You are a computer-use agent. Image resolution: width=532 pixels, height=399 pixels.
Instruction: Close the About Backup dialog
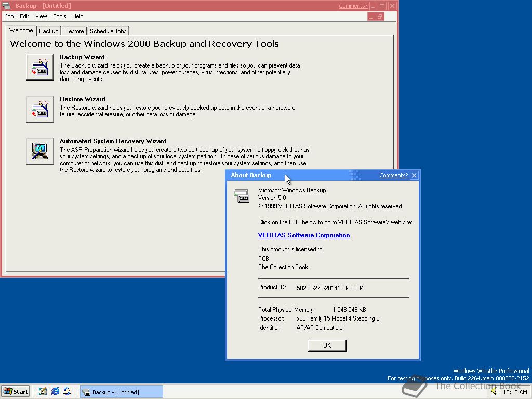pyautogui.click(x=414, y=175)
